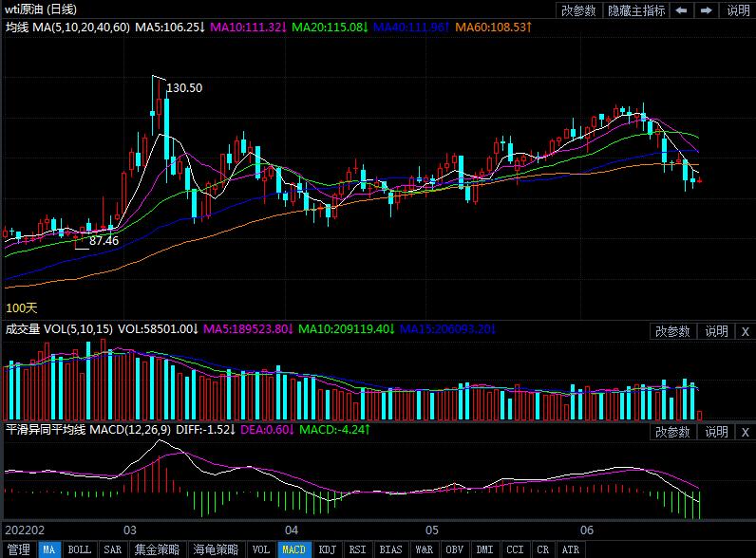Image resolution: width=756 pixels, height=558 pixels.
Task: Select the OBV indicator tab
Action: point(454,549)
